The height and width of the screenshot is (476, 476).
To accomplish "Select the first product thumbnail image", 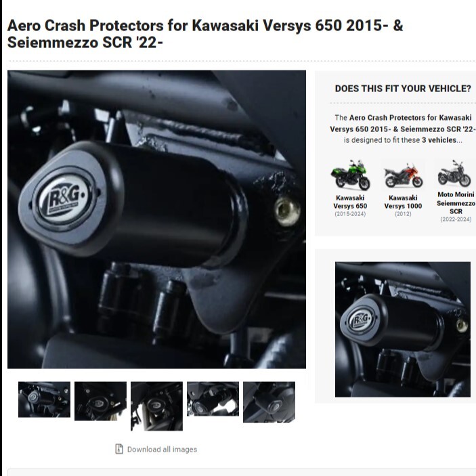I will tap(44, 399).
